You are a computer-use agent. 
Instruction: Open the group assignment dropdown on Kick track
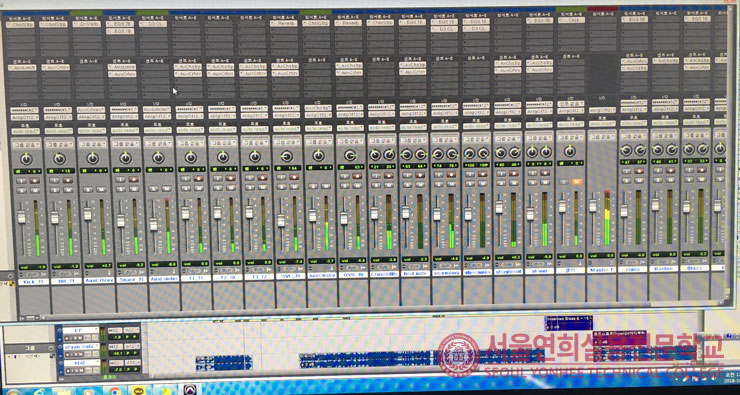click(27, 144)
